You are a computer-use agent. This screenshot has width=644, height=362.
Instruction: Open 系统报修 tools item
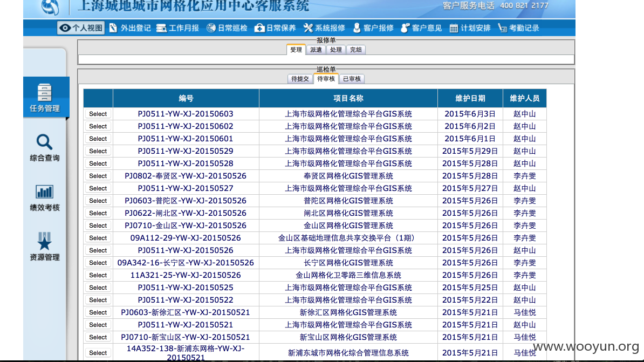(x=324, y=28)
